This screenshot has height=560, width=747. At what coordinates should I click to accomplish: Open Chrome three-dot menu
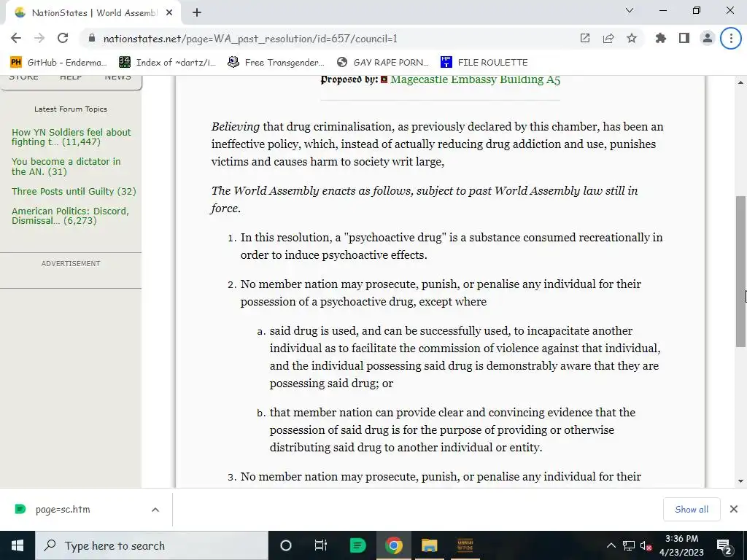(x=731, y=39)
